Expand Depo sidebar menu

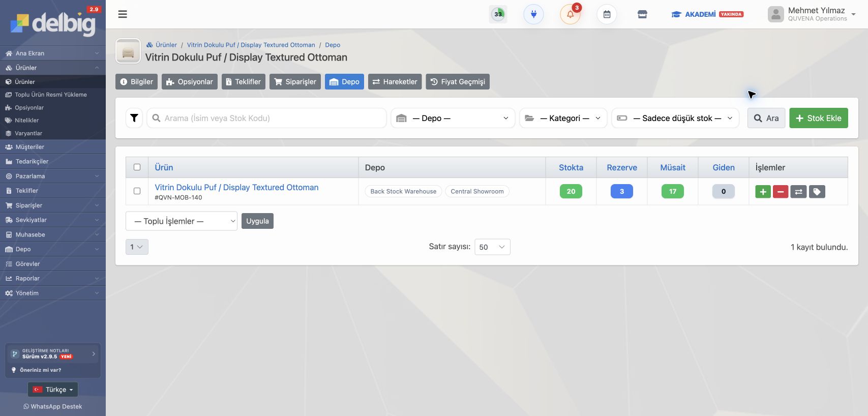(x=53, y=249)
